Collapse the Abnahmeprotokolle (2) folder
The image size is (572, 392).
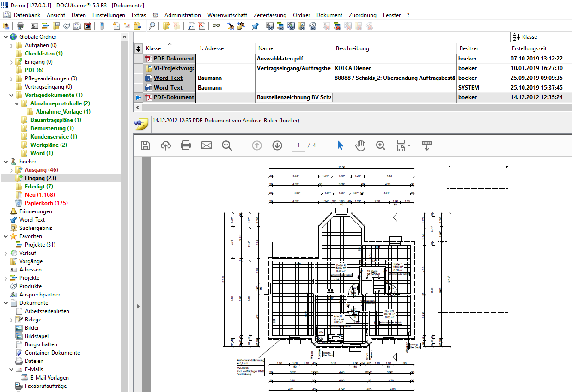click(x=17, y=103)
